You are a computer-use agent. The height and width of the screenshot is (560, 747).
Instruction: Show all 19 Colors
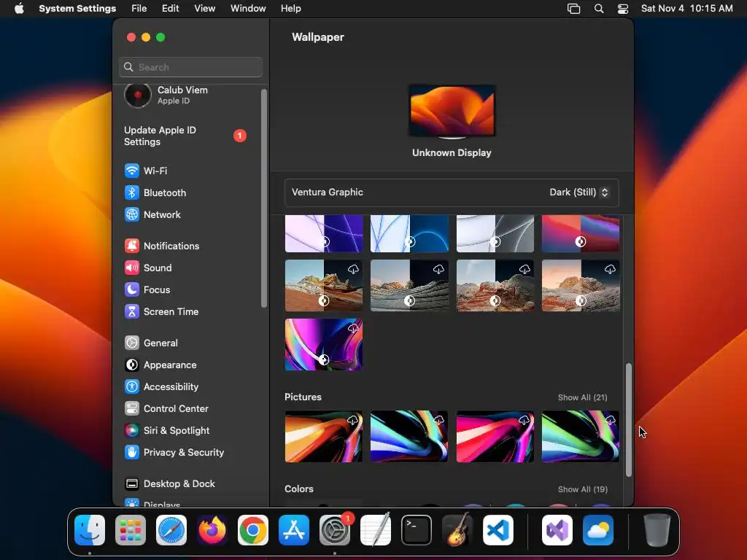[x=582, y=489]
